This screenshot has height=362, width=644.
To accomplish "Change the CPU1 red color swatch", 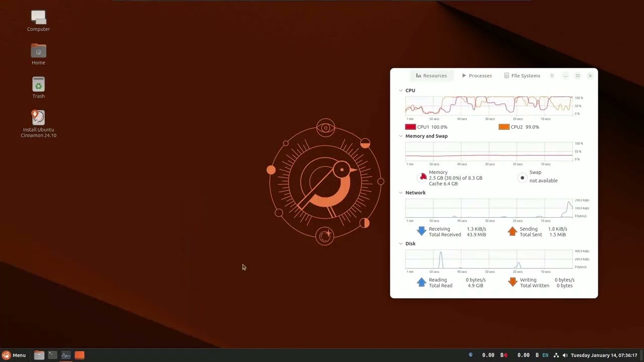I will 410,127.
